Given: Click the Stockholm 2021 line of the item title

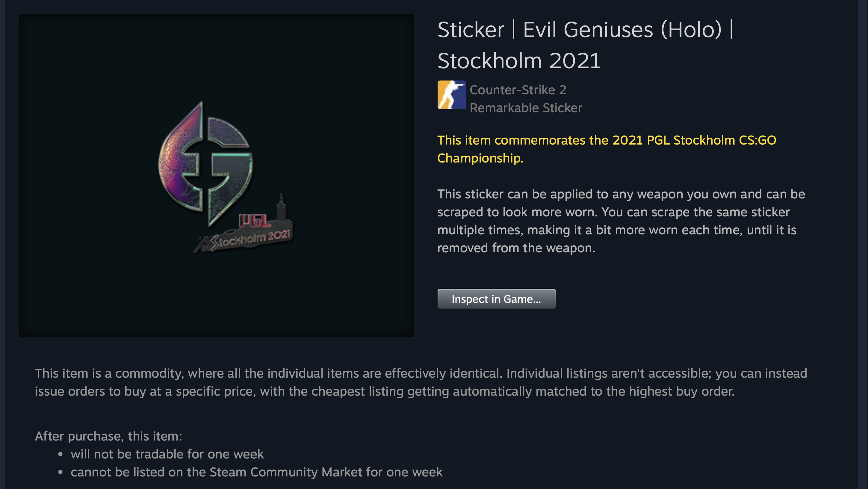Looking at the screenshot, I should point(518,61).
